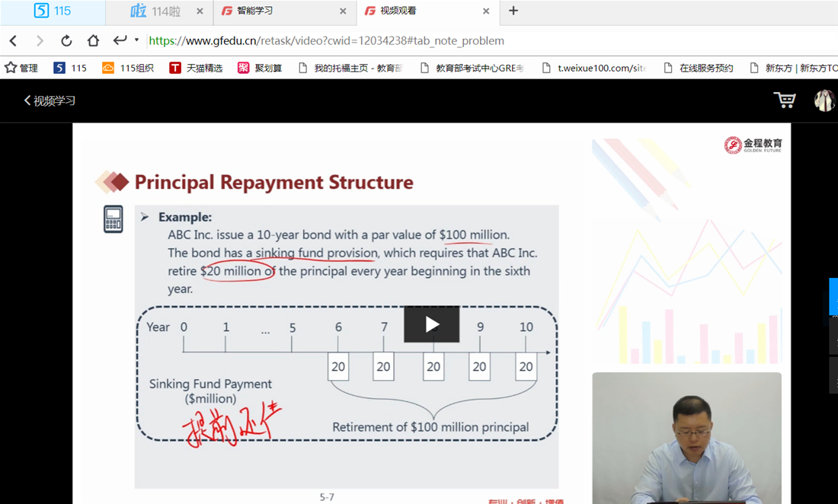Click the blue floating side button

833,296
